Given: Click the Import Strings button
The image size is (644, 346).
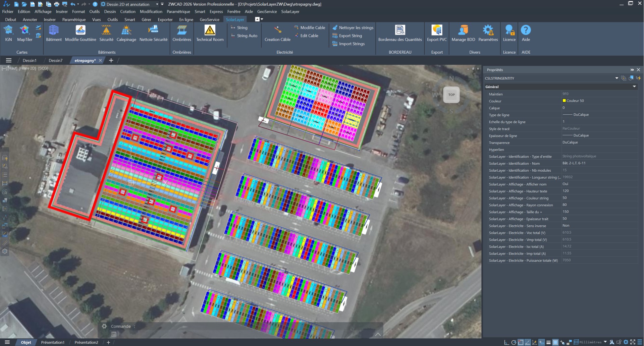Looking at the screenshot, I should click(348, 44).
